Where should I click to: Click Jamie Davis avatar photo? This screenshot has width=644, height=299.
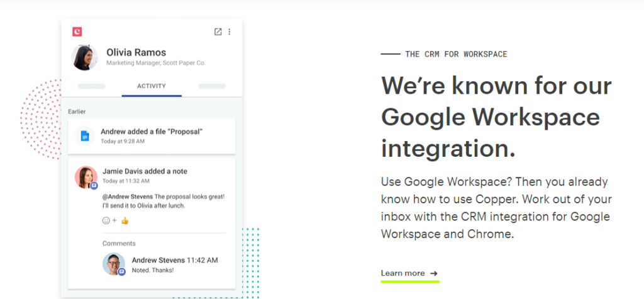point(86,178)
